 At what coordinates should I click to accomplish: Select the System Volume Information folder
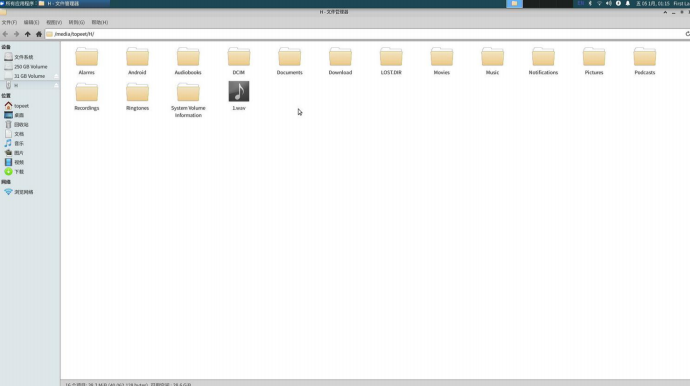(188, 100)
